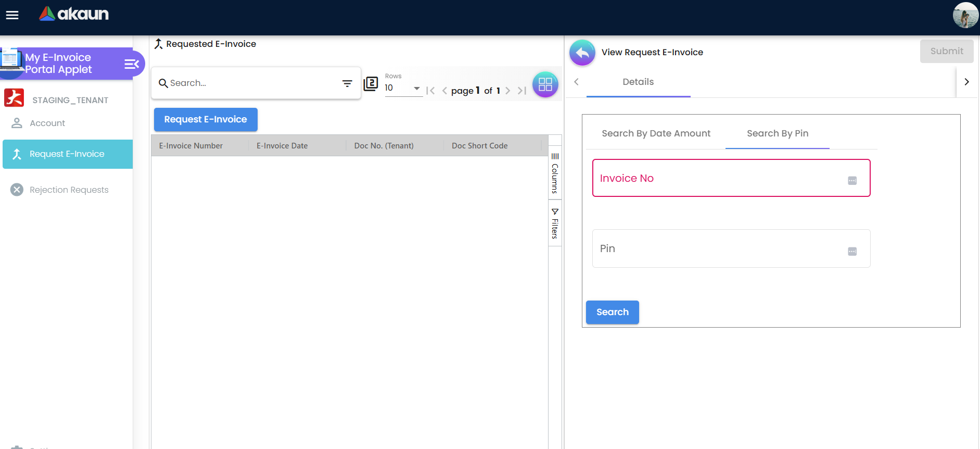
Task: Click the back arrow on View Request E-Invoice
Action: tap(582, 53)
